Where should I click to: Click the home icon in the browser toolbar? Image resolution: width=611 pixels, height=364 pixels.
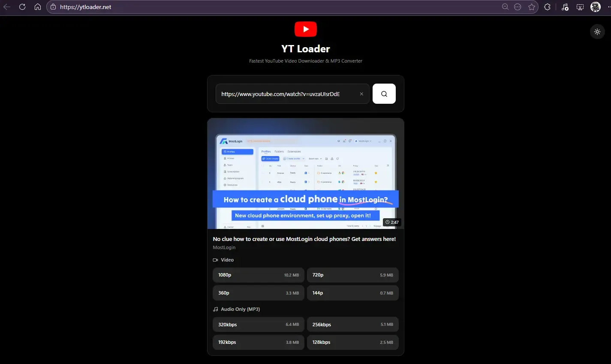click(37, 7)
